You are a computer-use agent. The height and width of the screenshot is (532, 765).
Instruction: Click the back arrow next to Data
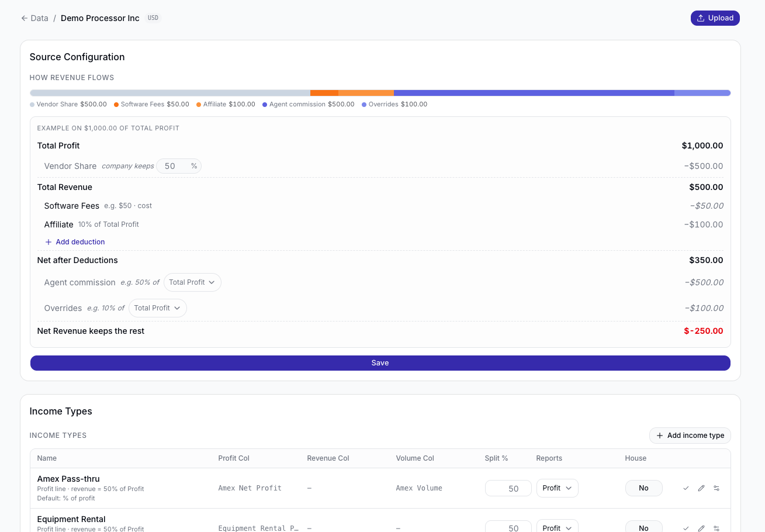pos(25,18)
